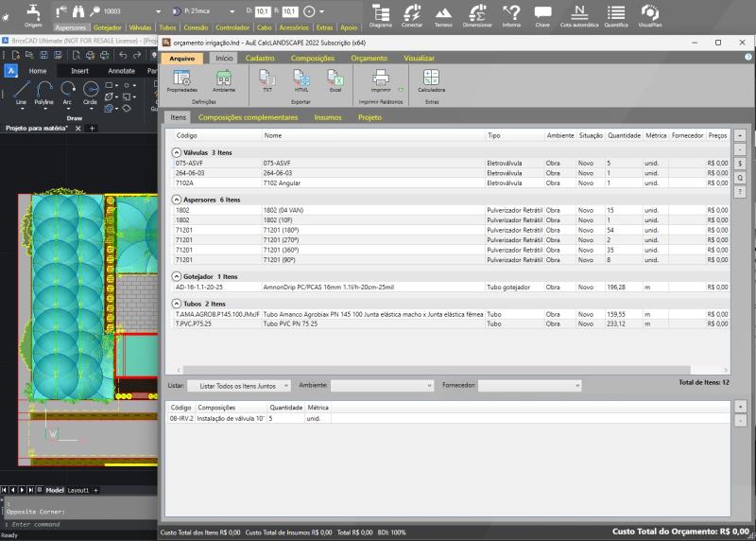The width and height of the screenshot is (756, 541).
Task: Select the Instalação de válvula composition row
Action: click(448, 418)
